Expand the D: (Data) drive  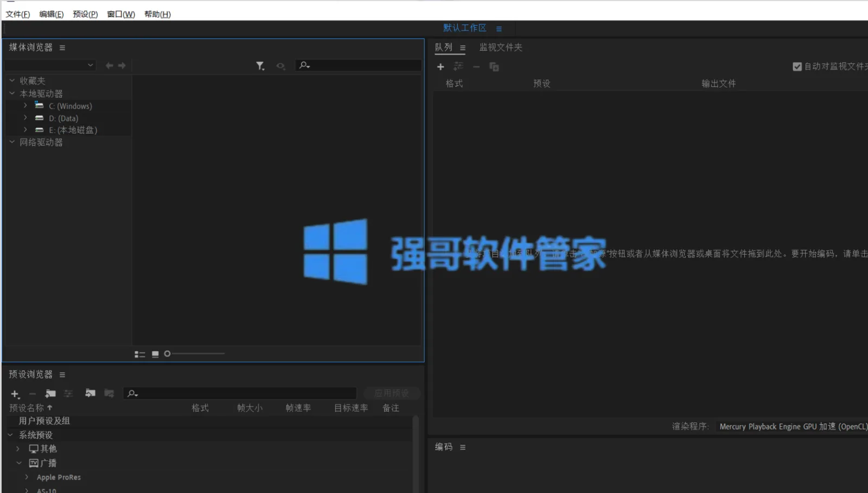tap(25, 117)
